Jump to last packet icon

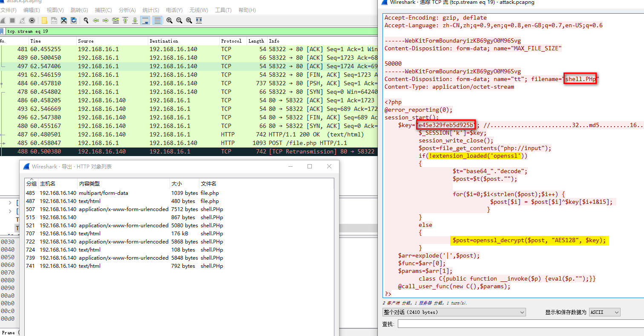(x=135, y=20)
